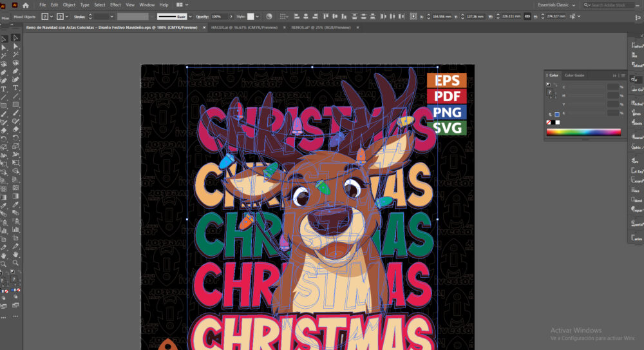This screenshot has height=350, width=644.
Task: Open the Window menu
Action: click(147, 5)
